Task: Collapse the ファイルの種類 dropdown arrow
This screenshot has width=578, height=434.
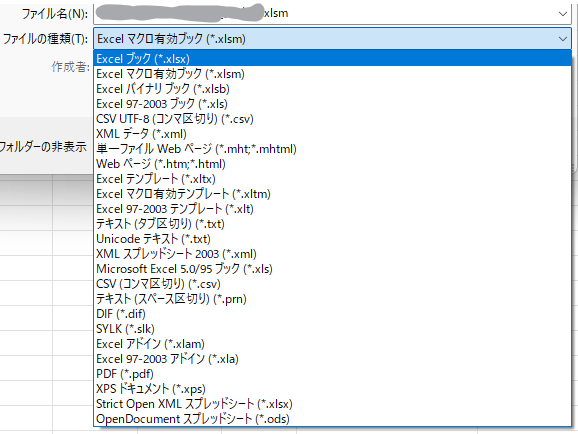Action: [563, 39]
